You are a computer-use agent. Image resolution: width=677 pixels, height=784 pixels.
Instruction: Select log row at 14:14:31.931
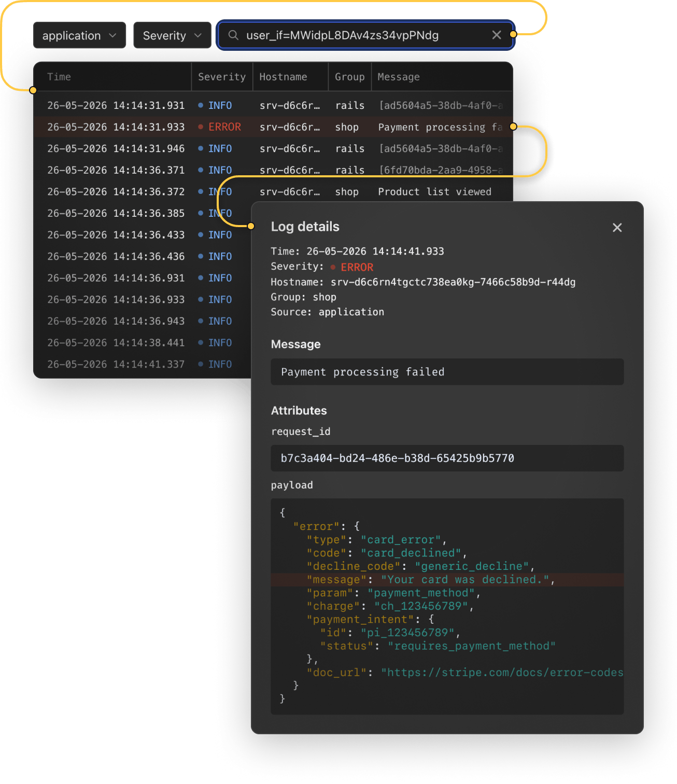[x=273, y=105]
